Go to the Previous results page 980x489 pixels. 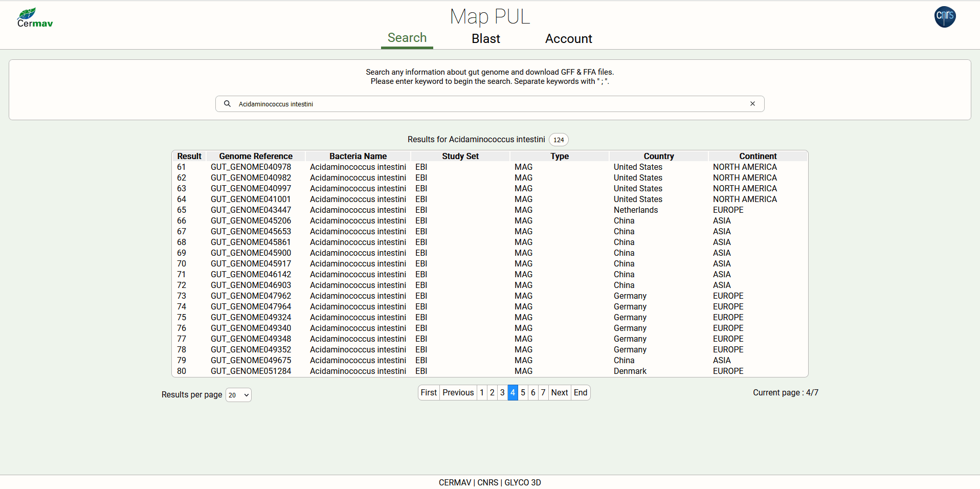click(x=458, y=393)
